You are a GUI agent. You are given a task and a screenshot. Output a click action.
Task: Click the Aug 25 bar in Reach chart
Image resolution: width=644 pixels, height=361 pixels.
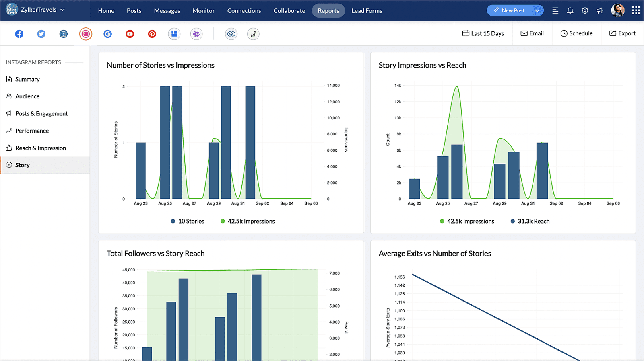pos(443,177)
